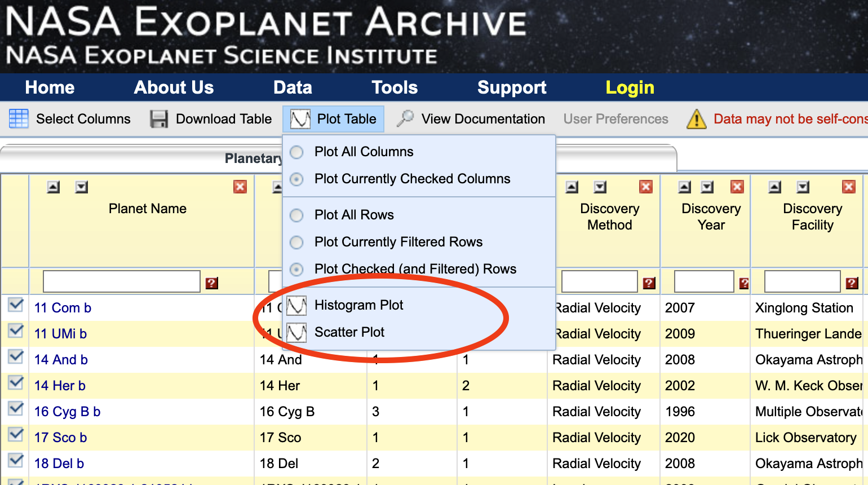
Task: Click the Histogram Plot icon
Action: 296,306
